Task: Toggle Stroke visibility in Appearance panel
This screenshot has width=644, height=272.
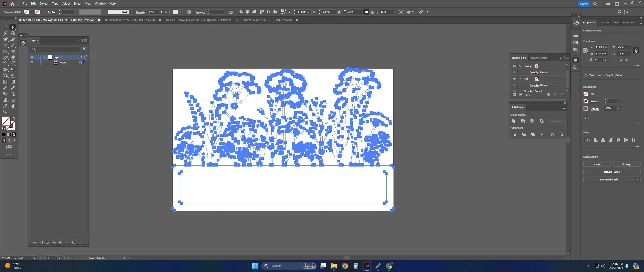Action: point(514,66)
